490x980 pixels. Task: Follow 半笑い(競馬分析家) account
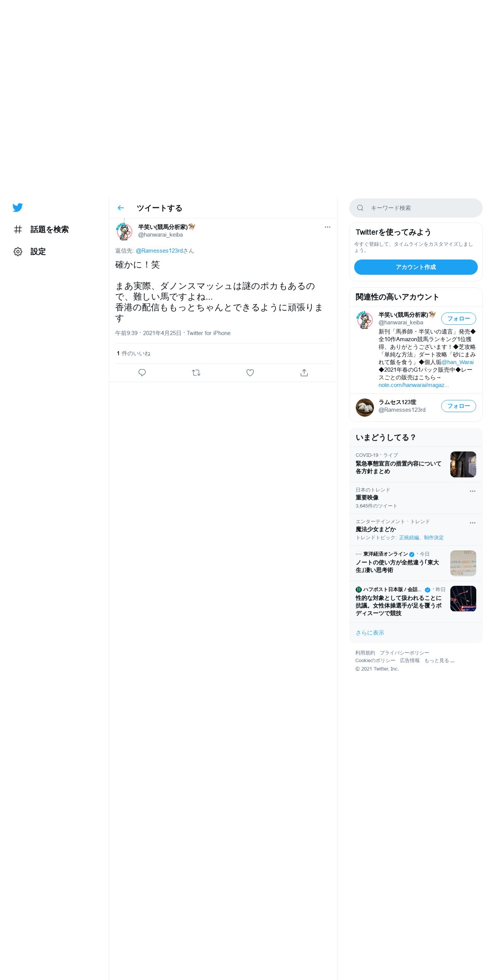[459, 319]
